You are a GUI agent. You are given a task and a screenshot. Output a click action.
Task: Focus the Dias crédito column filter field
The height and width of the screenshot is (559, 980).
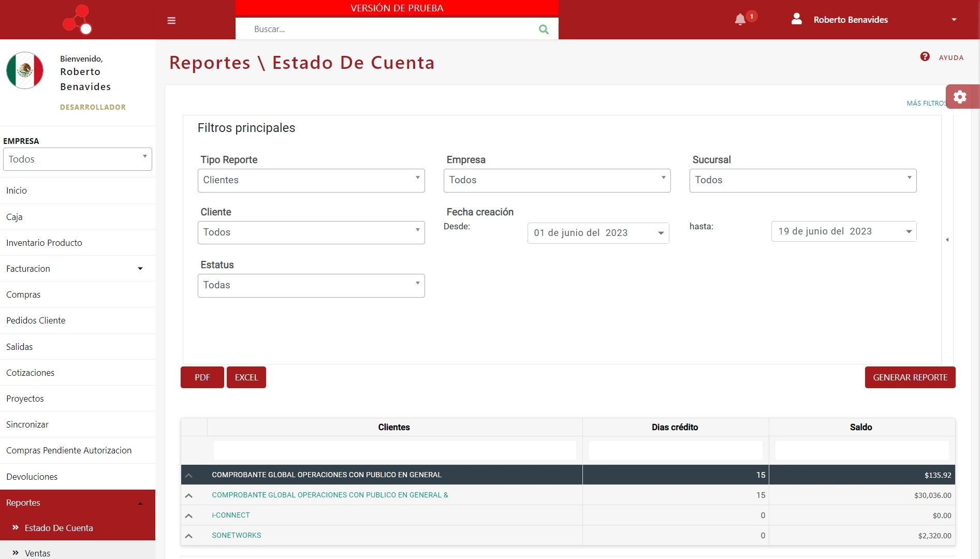point(676,450)
